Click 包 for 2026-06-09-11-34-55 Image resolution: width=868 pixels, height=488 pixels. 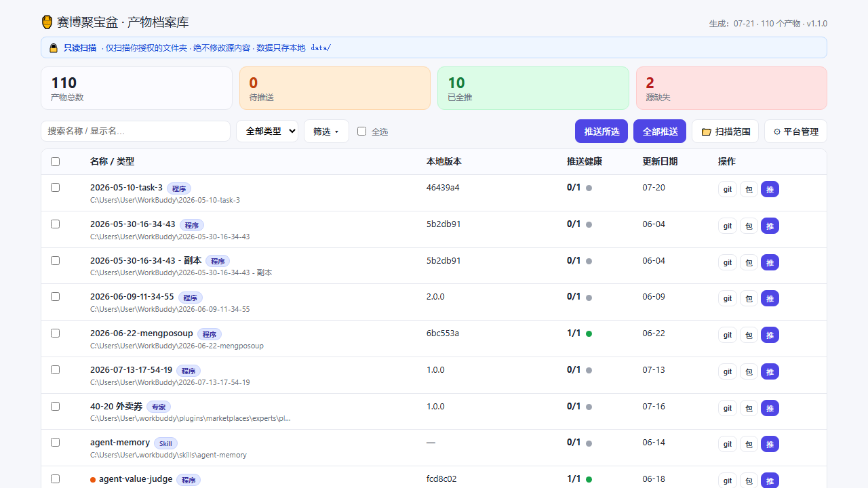(x=749, y=298)
